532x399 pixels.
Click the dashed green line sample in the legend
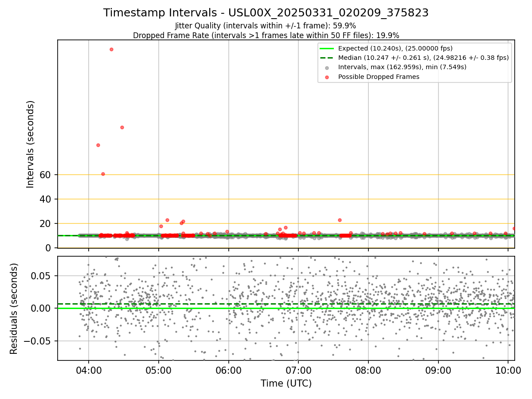click(327, 58)
